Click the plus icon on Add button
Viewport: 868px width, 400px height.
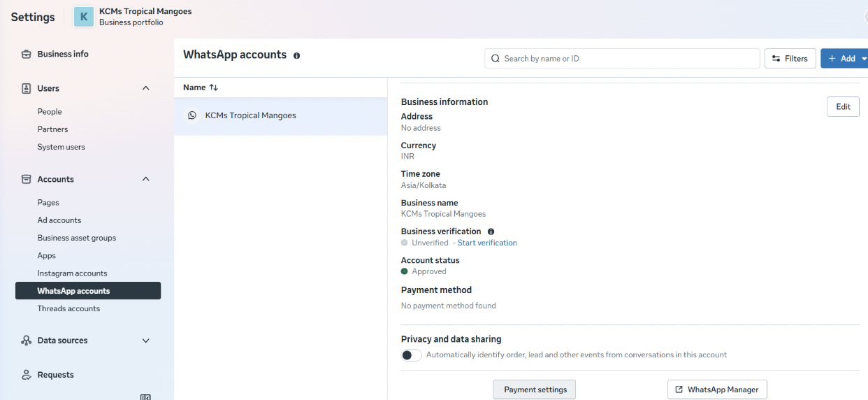coord(832,59)
